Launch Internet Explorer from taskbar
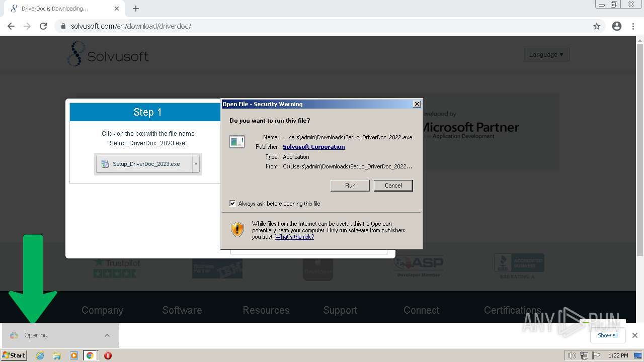 click(x=40, y=355)
